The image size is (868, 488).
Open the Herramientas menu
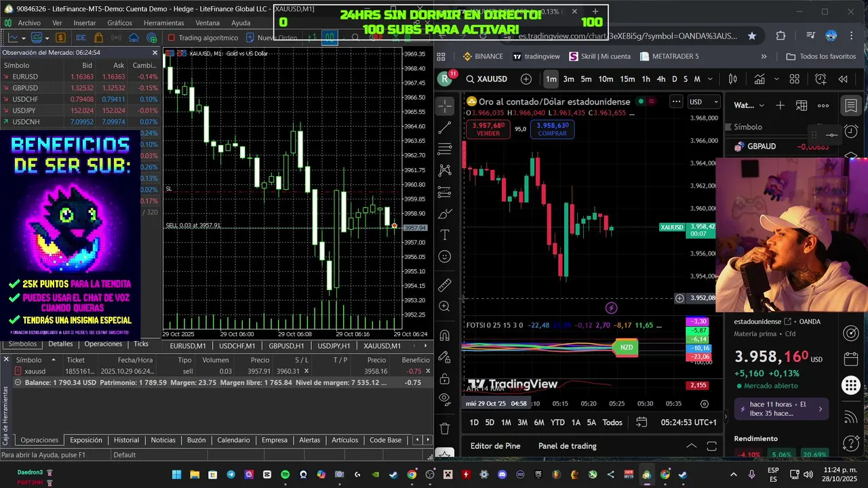point(163,23)
